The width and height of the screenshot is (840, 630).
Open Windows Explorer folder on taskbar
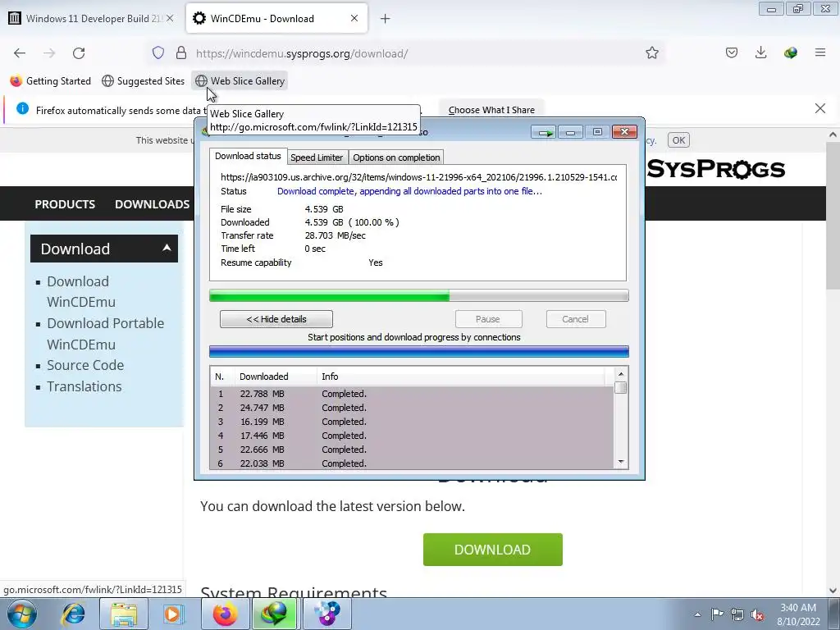pos(124,614)
